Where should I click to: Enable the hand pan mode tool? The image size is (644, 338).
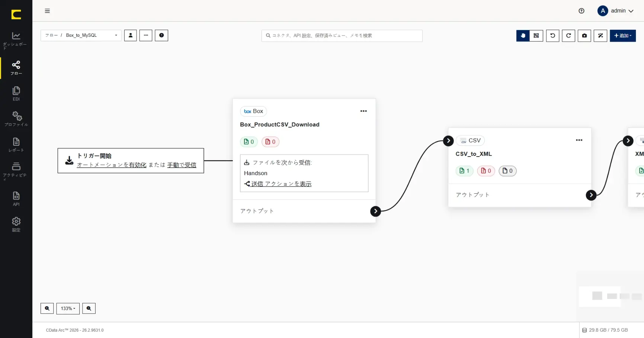[523, 36]
